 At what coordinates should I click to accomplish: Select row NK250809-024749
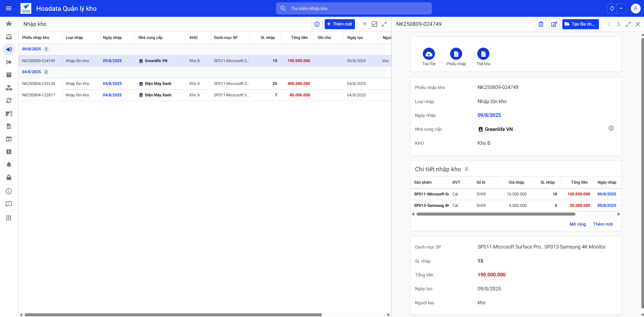(x=205, y=61)
